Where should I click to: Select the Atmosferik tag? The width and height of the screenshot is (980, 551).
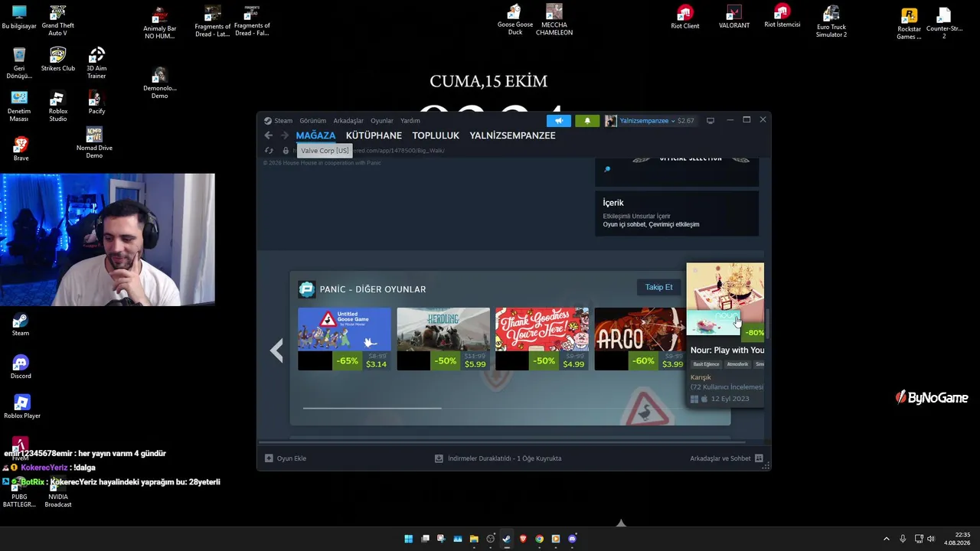[x=738, y=364]
